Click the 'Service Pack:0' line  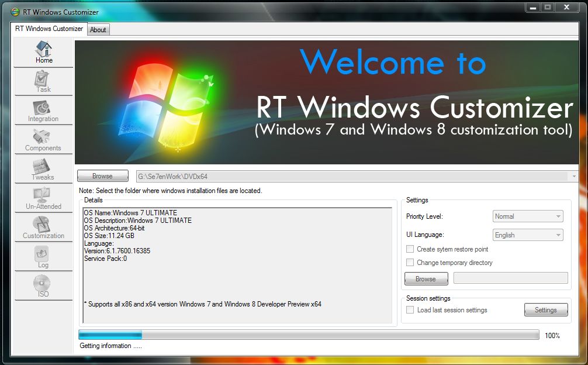pos(105,259)
